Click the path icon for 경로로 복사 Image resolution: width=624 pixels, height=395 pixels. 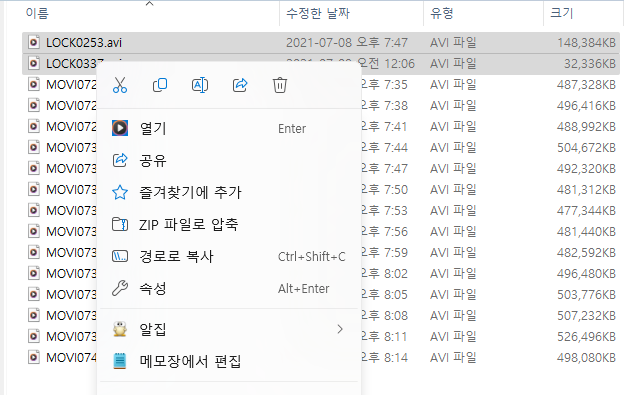pos(120,257)
